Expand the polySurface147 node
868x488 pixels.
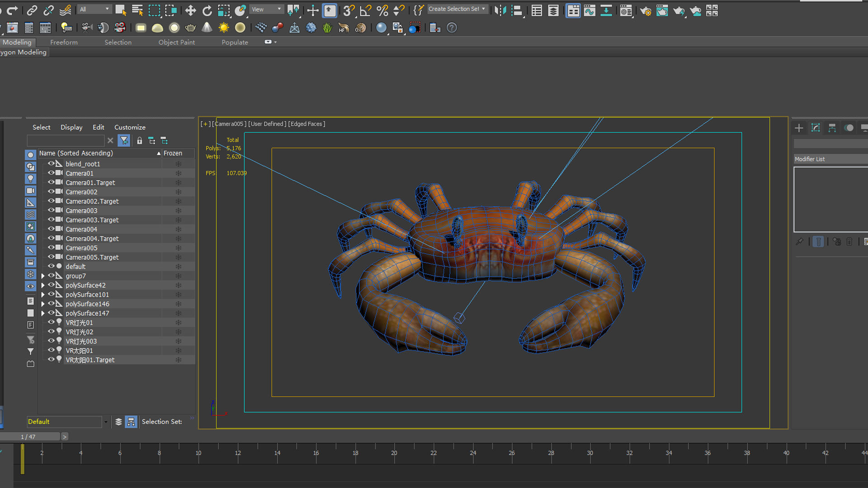coord(43,313)
